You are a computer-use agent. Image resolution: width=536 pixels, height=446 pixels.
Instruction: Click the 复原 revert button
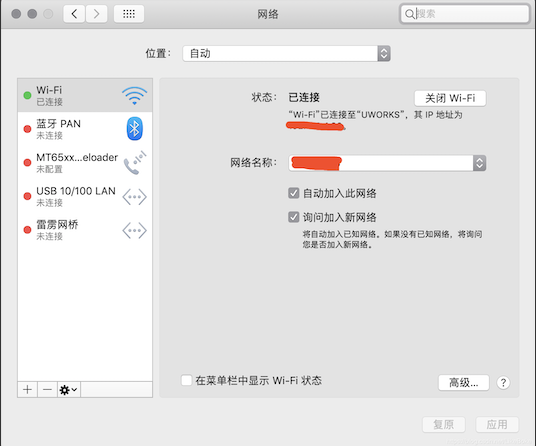coord(444,425)
